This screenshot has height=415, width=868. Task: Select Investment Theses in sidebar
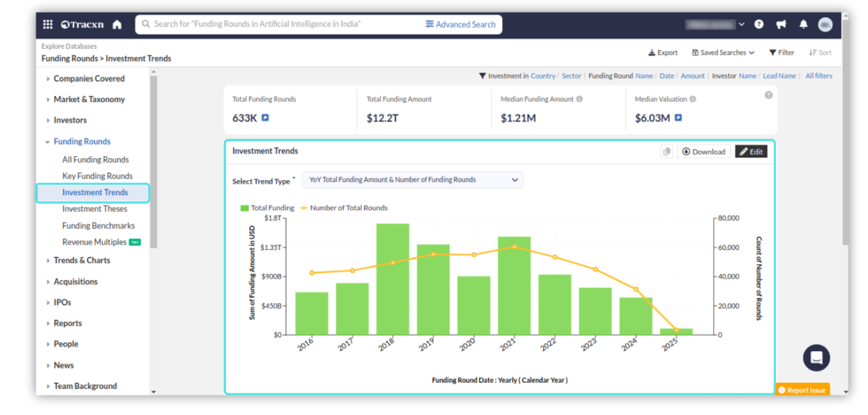click(x=94, y=209)
